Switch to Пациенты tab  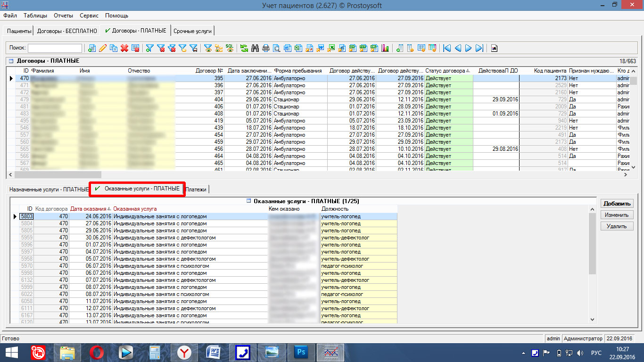tap(19, 31)
